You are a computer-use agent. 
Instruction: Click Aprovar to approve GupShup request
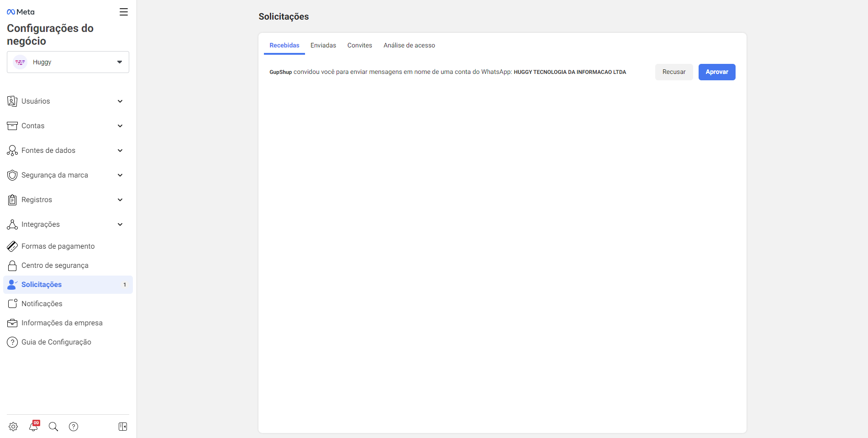717,72
